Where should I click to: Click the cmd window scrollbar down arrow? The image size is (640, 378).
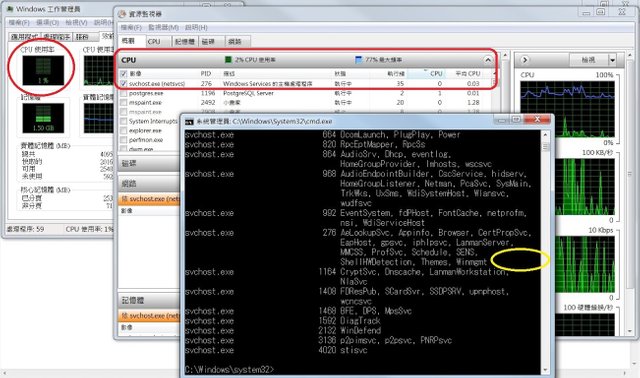point(545,370)
